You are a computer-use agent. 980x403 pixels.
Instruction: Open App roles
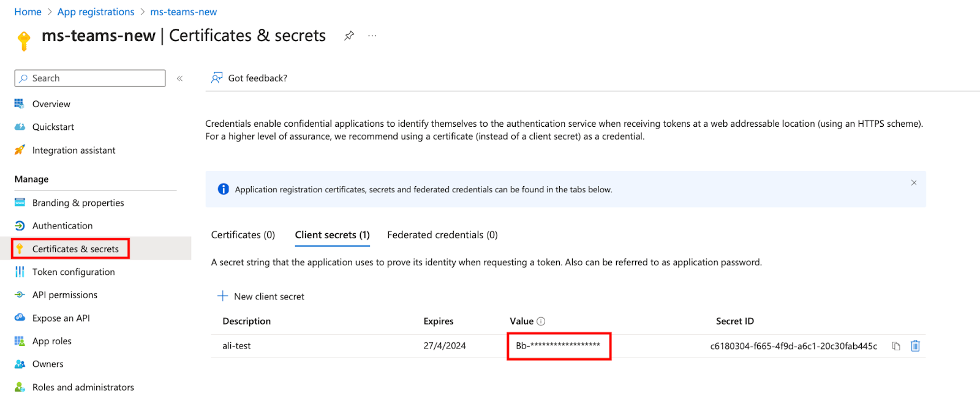(52, 341)
